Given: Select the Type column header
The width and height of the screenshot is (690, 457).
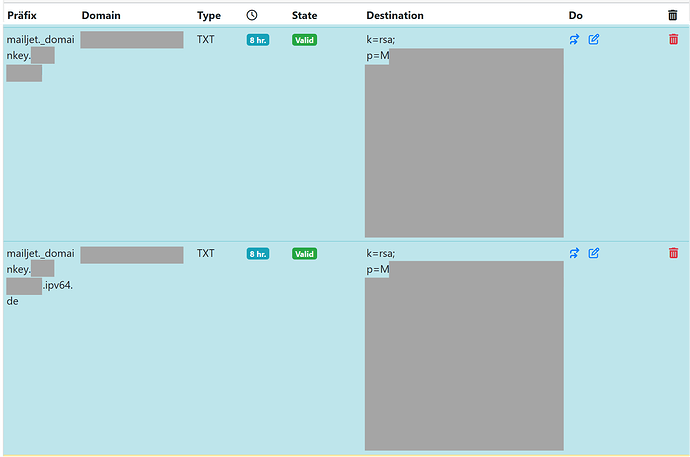Looking at the screenshot, I should [209, 16].
